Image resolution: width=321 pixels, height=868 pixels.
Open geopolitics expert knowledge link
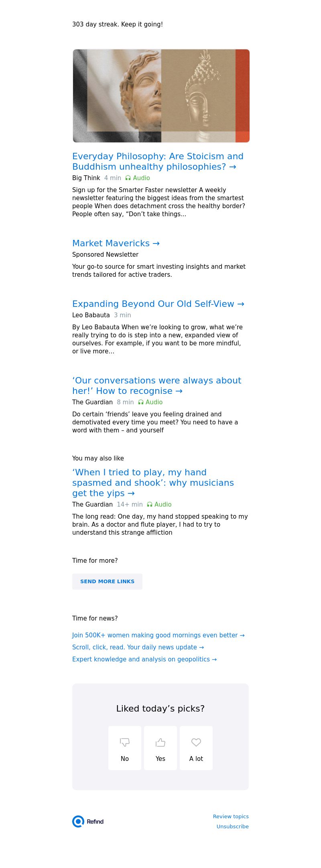[x=144, y=659]
